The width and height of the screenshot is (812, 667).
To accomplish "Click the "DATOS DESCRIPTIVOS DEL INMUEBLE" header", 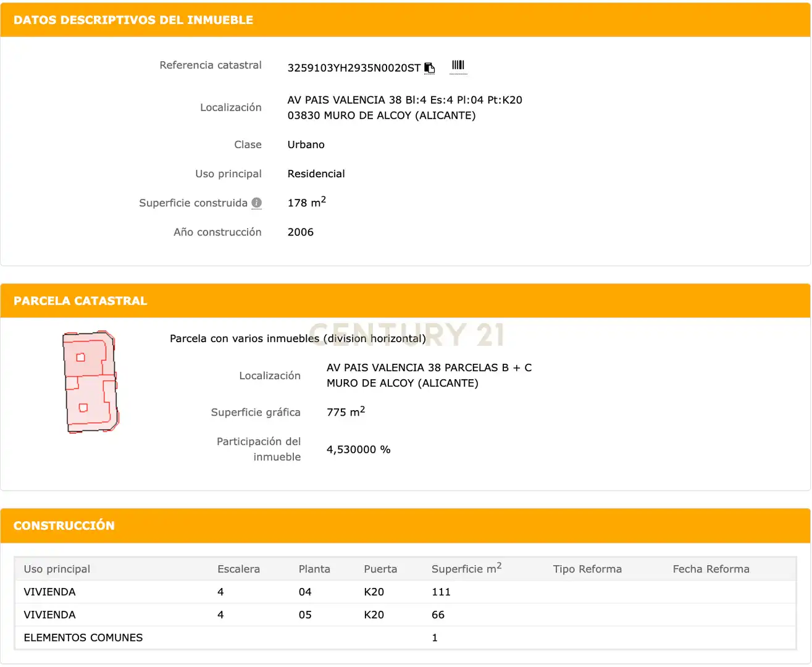I will coord(133,20).
